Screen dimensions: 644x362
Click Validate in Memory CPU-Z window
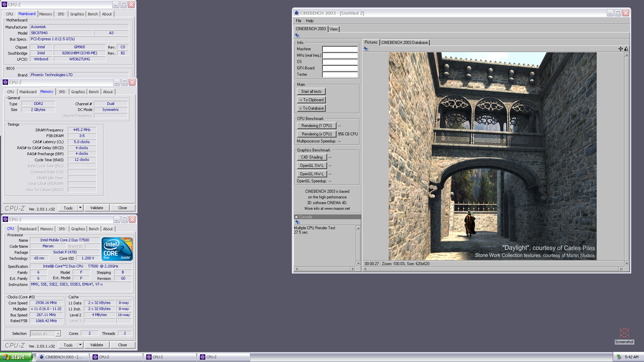coord(97,208)
